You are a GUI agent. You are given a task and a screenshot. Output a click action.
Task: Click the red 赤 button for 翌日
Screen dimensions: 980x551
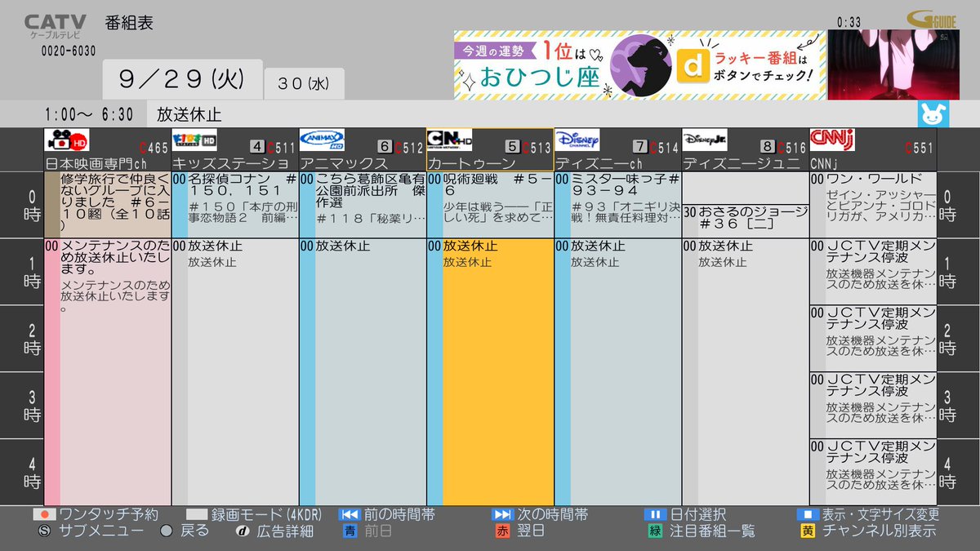pos(503,531)
